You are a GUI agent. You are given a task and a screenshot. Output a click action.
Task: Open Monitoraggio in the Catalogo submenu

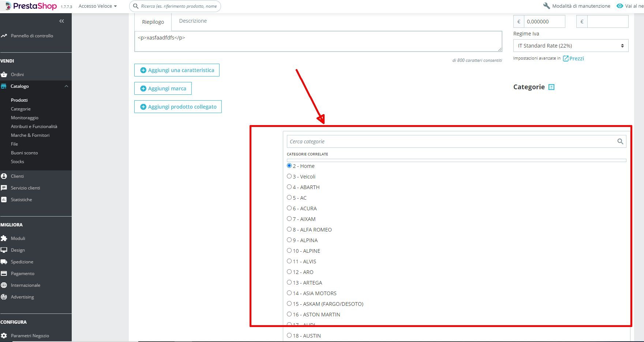point(25,118)
